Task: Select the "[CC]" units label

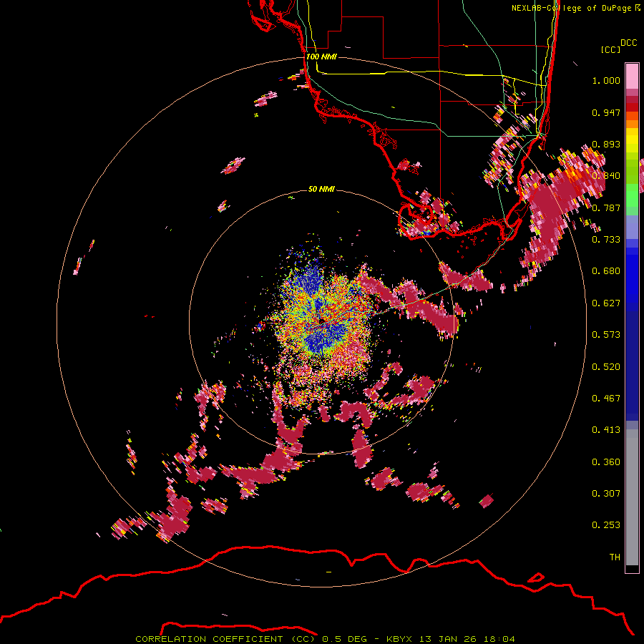Action: tap(610, 49)
